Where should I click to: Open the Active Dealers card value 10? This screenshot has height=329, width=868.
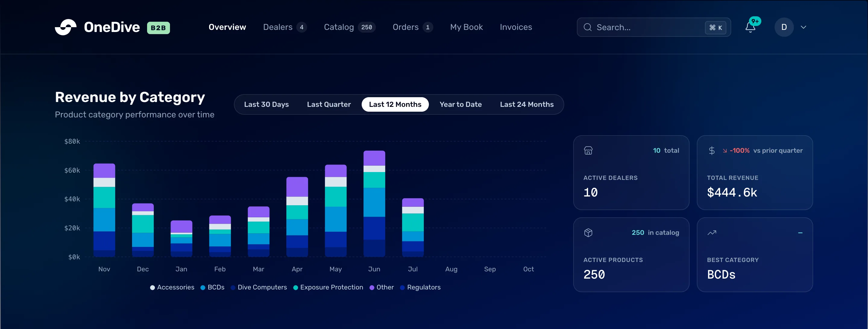pyautogui.click(x=590, y=193)
